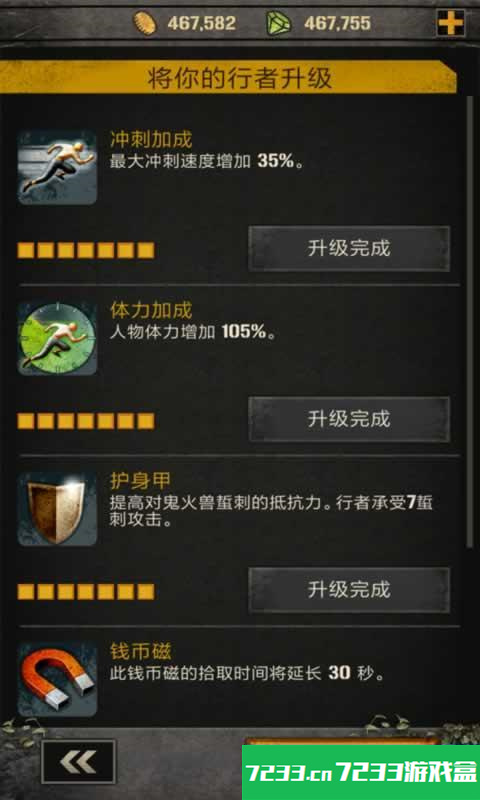Click the 467,755 gem balance
The width and height of the screenshot is (480, 800).
337,23
